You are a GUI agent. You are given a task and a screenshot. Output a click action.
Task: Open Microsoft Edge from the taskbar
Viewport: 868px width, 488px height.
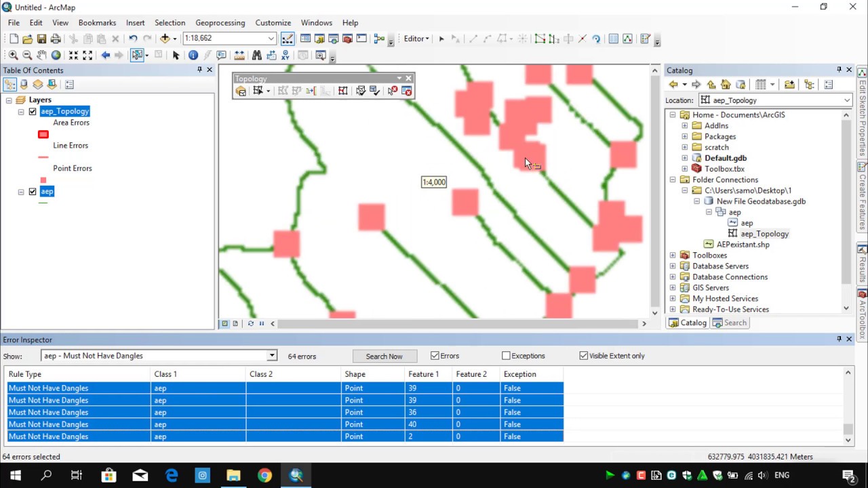tap(171, 475)
